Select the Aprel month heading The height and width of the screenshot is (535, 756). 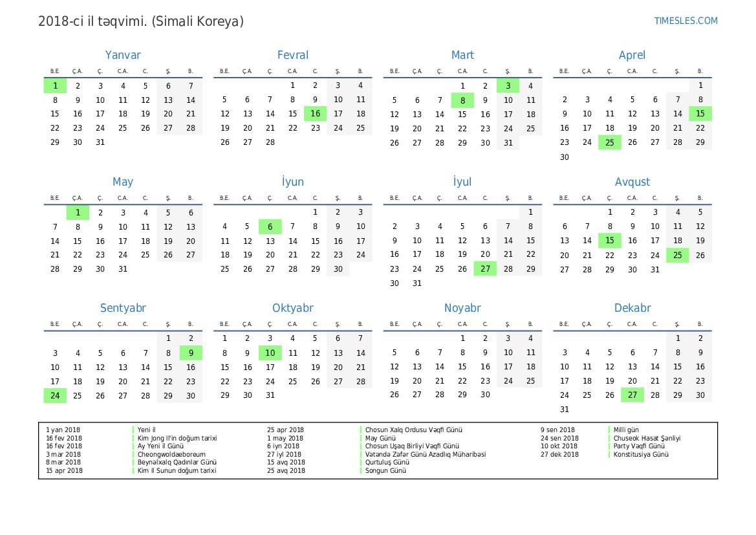(x=632, y=55)
